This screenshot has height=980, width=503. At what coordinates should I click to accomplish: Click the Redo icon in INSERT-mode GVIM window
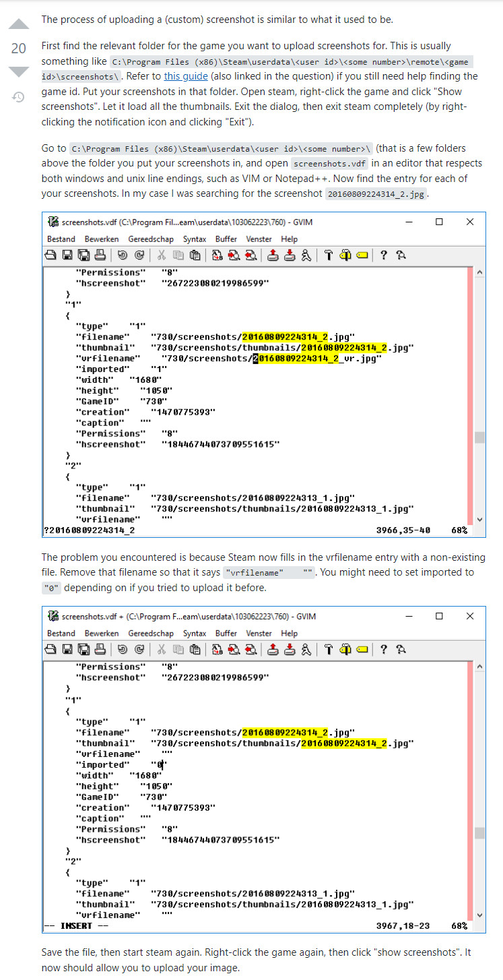(139, 649)
